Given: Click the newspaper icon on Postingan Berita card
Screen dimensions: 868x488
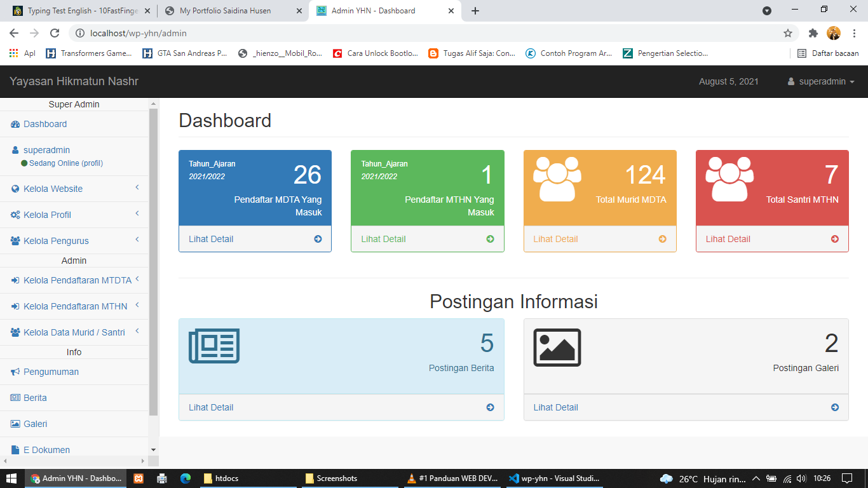Looking at the screenshot, I should (x=214, y=346).
